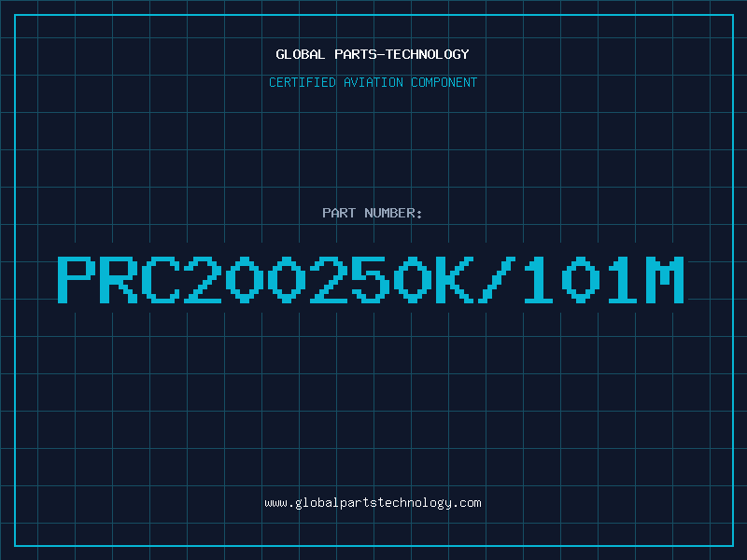Screen dimensions: 747x560
Task: Select the part number PRC200250K/101M
Action: click(x=371, y=280)
